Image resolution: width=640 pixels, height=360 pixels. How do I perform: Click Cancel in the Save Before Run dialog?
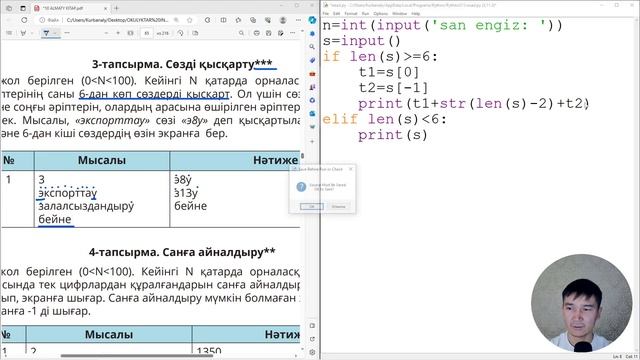coord(338,207)
